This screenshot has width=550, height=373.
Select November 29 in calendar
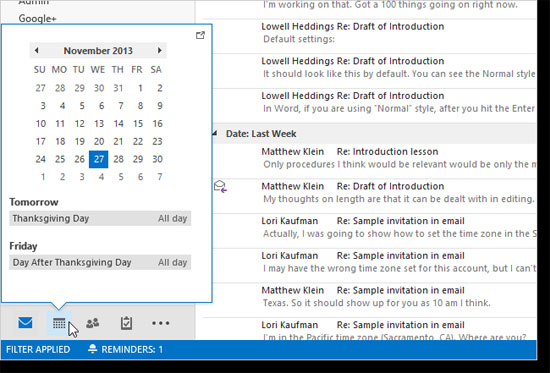[x=138, y=159]
